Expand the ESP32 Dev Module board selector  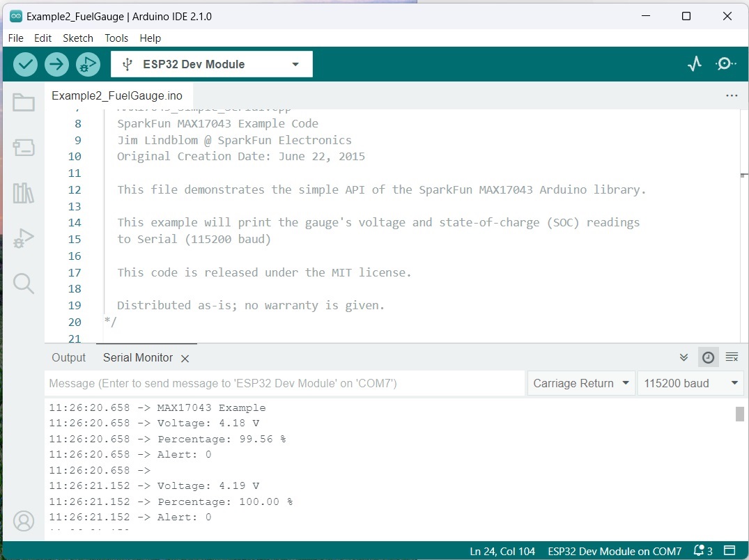tap(212, 64)
